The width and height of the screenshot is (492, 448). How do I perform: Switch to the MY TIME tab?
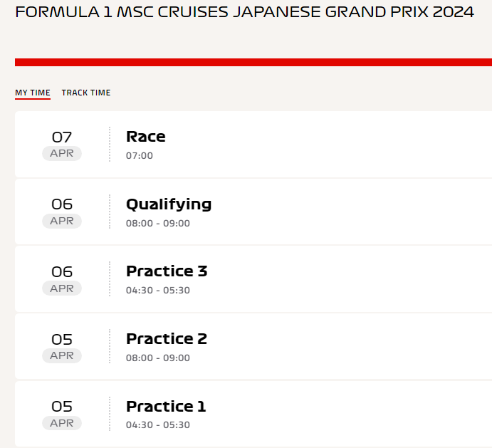click(x=33, y=93)
